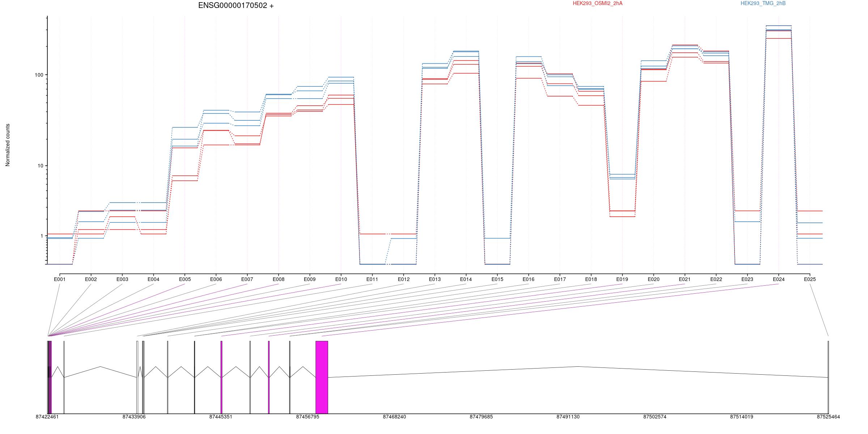
Task: Click the Normalized counts axis label
Action: (x=8, y=145)
